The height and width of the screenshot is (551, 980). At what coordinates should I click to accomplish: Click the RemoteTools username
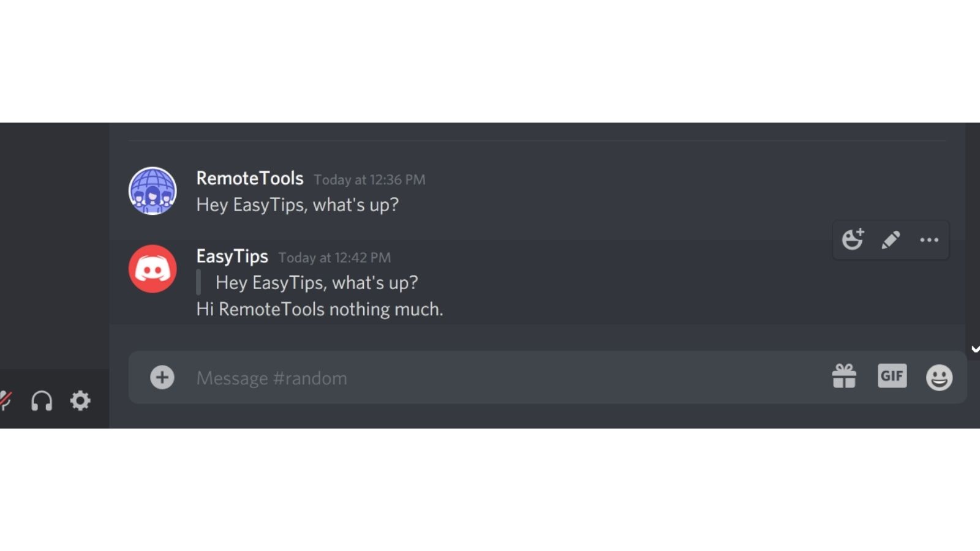coord(250,178)
